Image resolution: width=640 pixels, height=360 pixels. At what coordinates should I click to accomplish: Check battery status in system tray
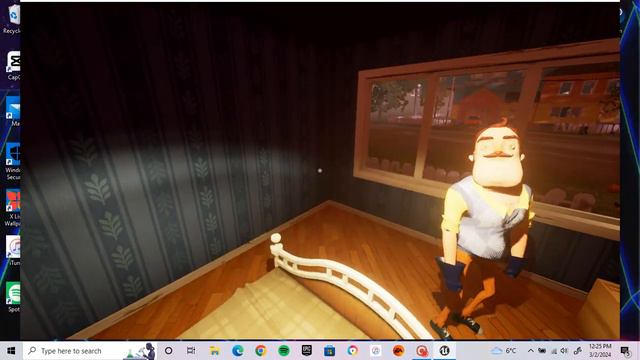[542, 351]
